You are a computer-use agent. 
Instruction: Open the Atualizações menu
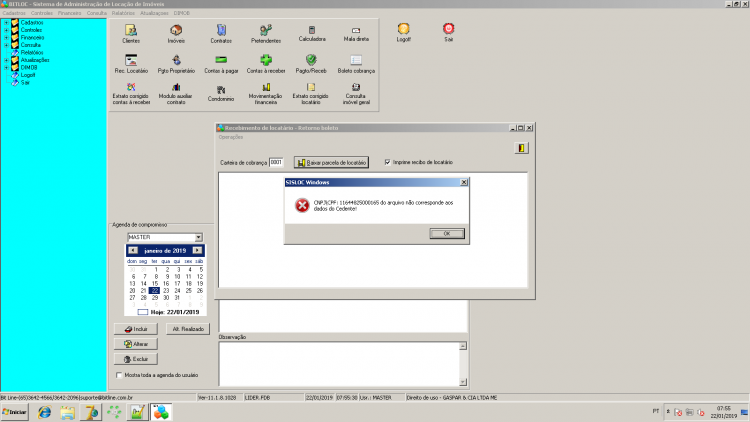tap(154, 13)
